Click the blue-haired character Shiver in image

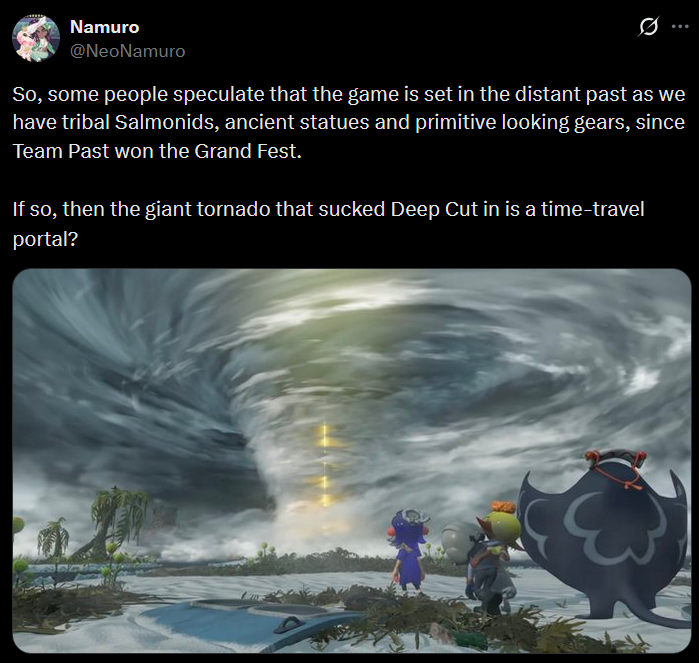point(409,549)
